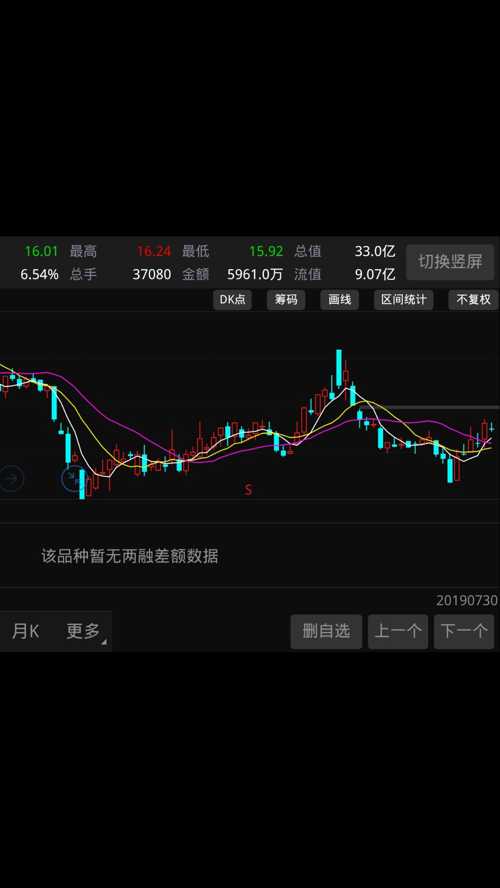The height and width of the screenshot is (888, 500).
Task: Click the 20190730 date label
Action: coord(467,600)
